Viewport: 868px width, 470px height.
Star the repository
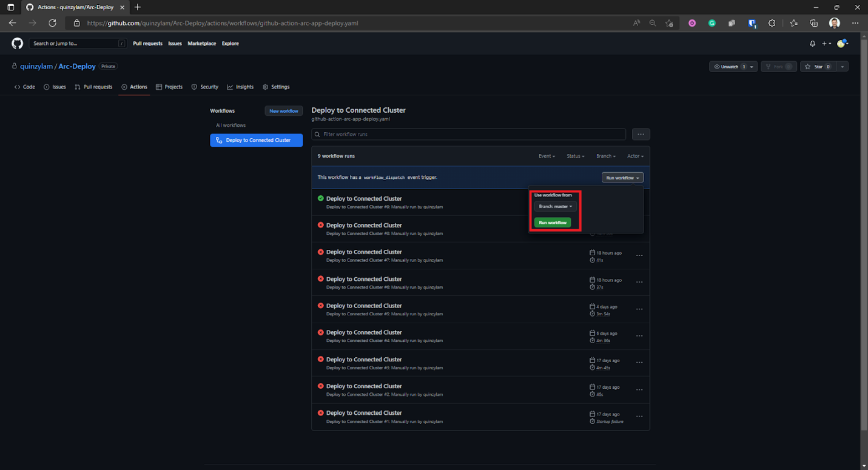pyautogui.click(x=818, y=67)
